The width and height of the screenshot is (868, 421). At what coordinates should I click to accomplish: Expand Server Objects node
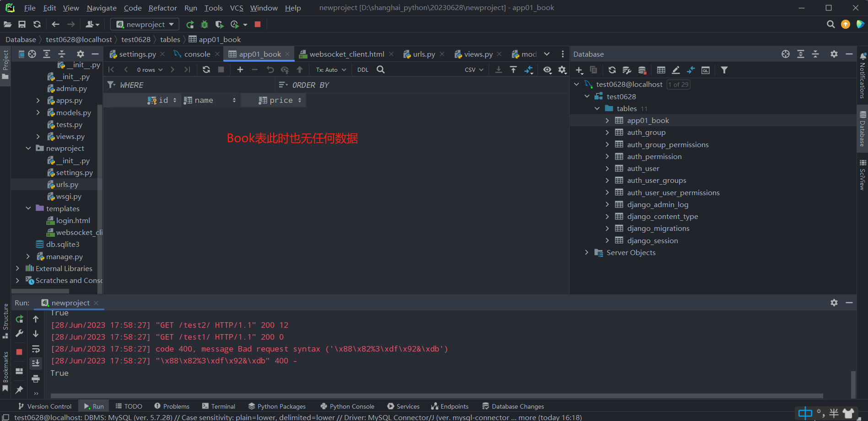[x=587, y=252]
